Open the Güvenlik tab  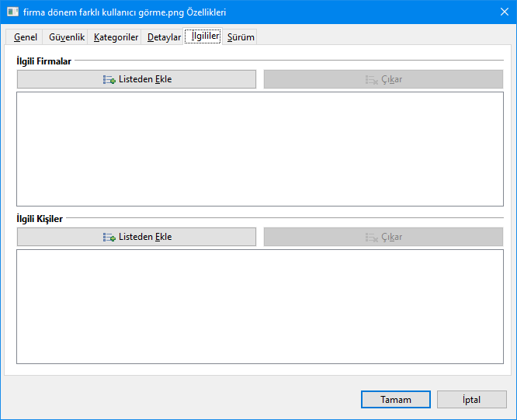tap(67, 37)
